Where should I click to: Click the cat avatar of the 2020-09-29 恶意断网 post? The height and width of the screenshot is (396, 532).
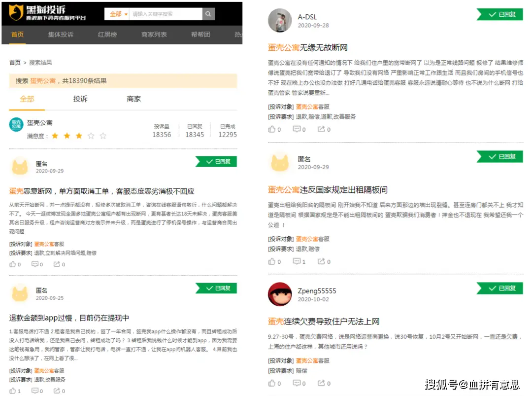20,166
